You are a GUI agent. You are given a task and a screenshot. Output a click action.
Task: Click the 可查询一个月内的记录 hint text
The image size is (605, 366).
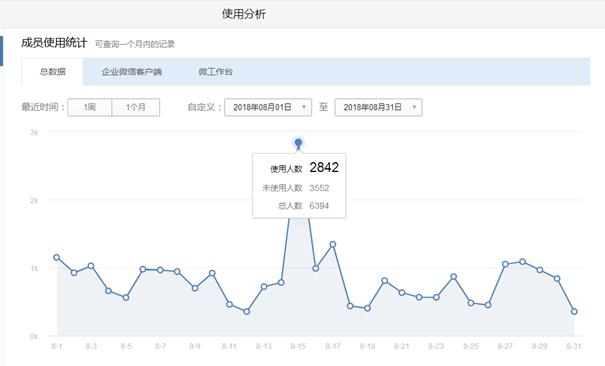point(135,44)
